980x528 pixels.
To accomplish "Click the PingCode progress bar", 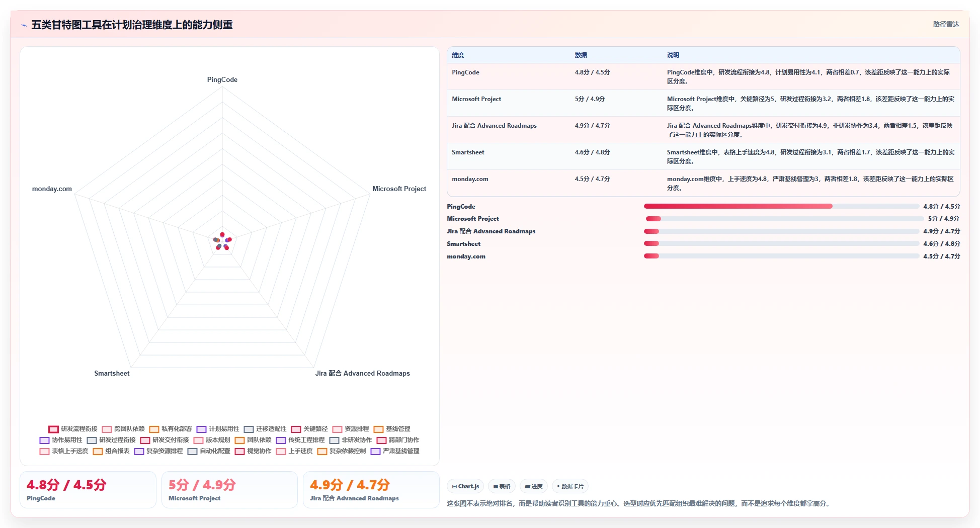I will click(781, 206).
